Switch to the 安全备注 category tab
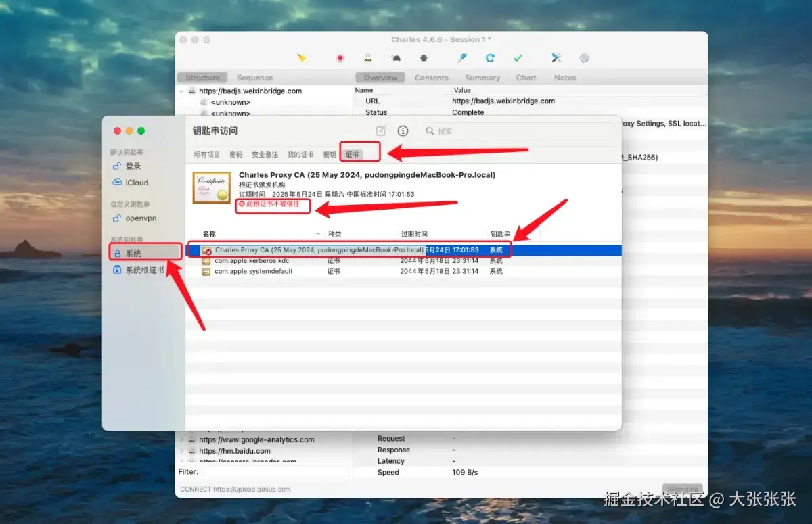This screenshot has width=812, height=524. (x=265, y=154)
